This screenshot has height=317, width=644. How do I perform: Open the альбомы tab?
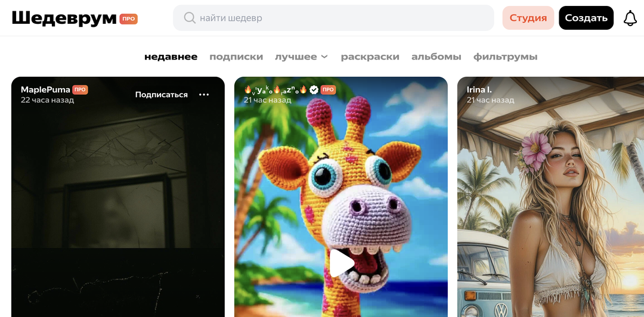[436, 57]
